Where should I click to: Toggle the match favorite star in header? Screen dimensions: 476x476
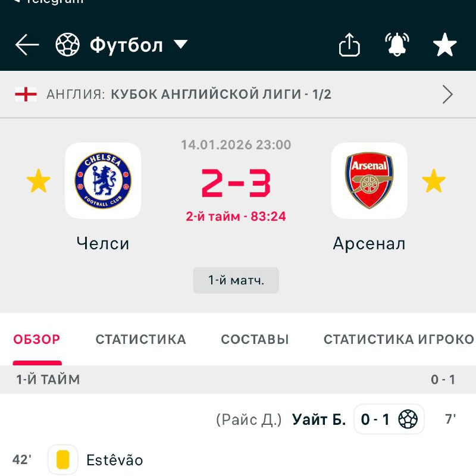tap(445, 45)
